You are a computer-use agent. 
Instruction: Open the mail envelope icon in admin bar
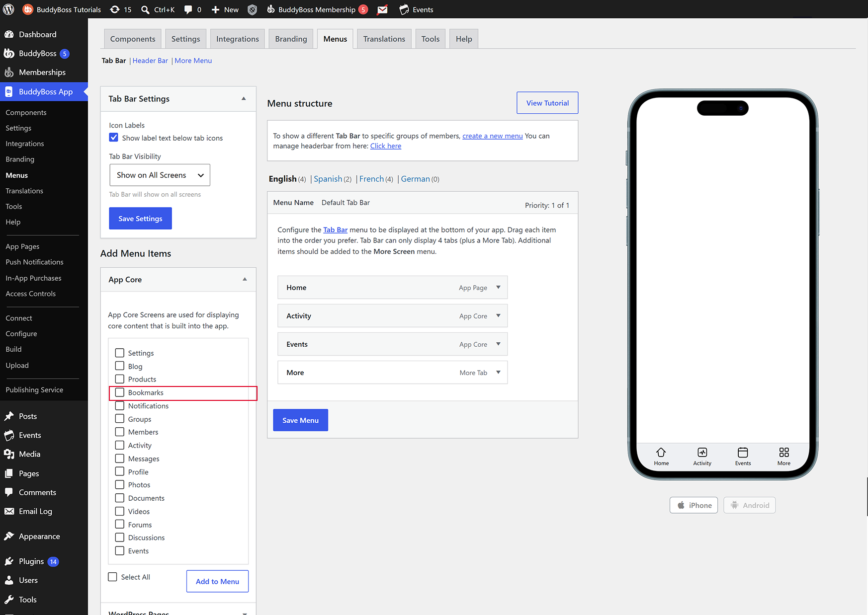[382, 9]
